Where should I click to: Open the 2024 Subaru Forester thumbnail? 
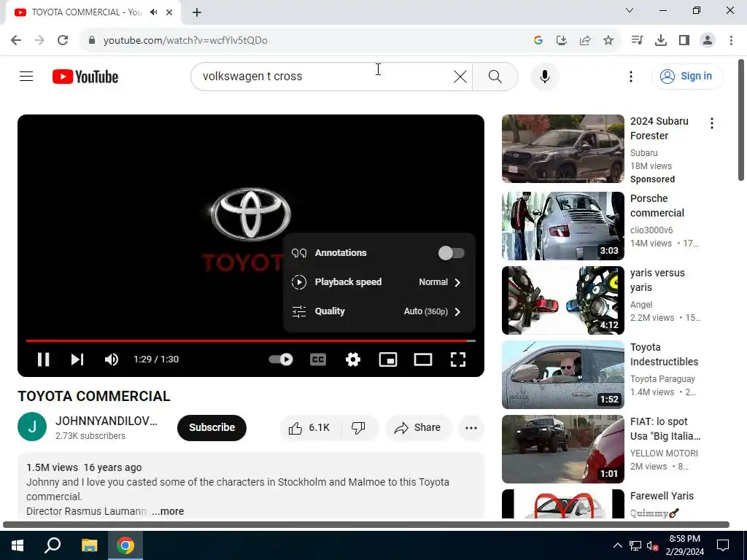[562, 149]
